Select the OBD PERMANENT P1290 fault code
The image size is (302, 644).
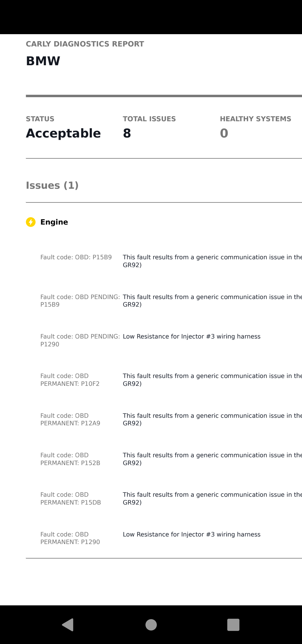[70, 538]
